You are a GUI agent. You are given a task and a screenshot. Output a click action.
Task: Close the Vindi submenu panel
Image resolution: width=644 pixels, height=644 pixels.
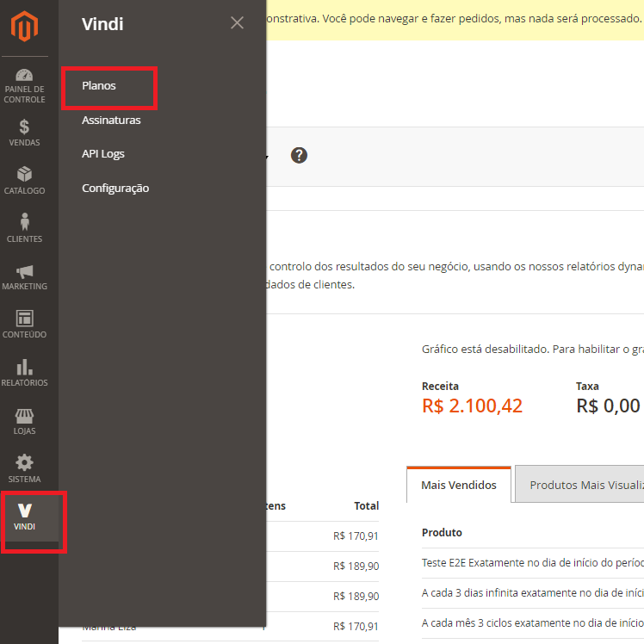coord(237,23)
